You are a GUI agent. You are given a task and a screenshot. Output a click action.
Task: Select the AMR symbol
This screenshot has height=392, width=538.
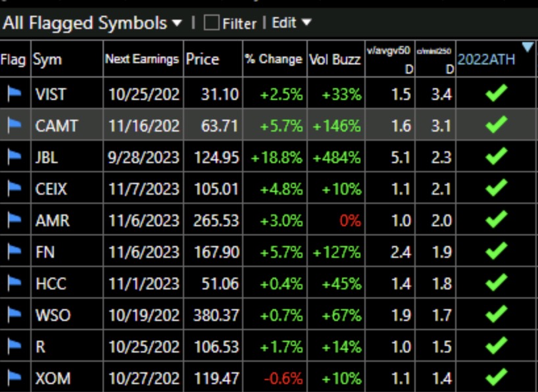click(53, 220)
